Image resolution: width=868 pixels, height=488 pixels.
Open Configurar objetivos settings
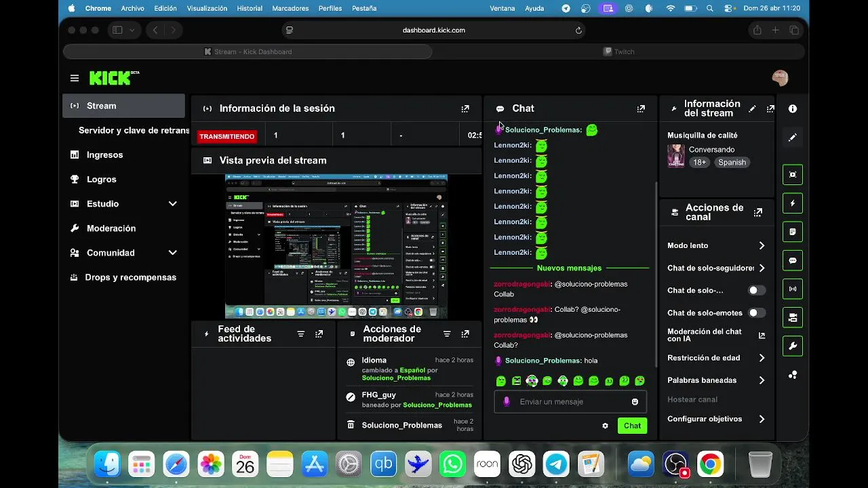pos(716,419)
